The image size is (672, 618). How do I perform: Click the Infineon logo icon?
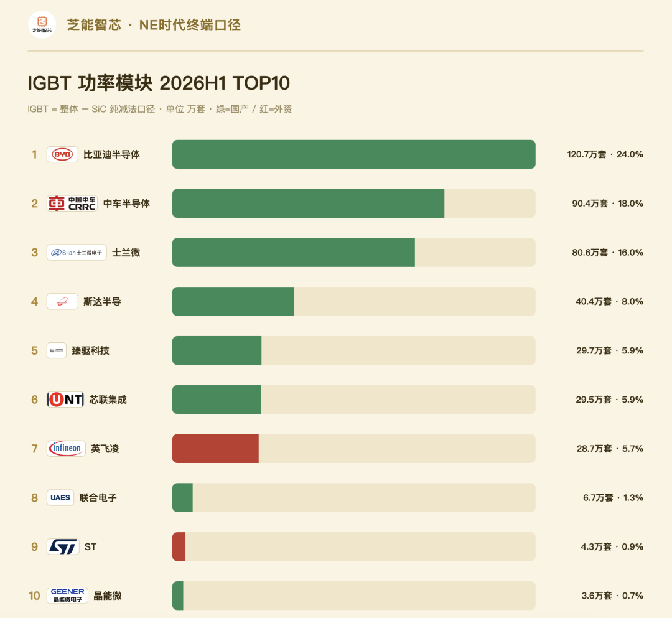[x=66, y=449]
